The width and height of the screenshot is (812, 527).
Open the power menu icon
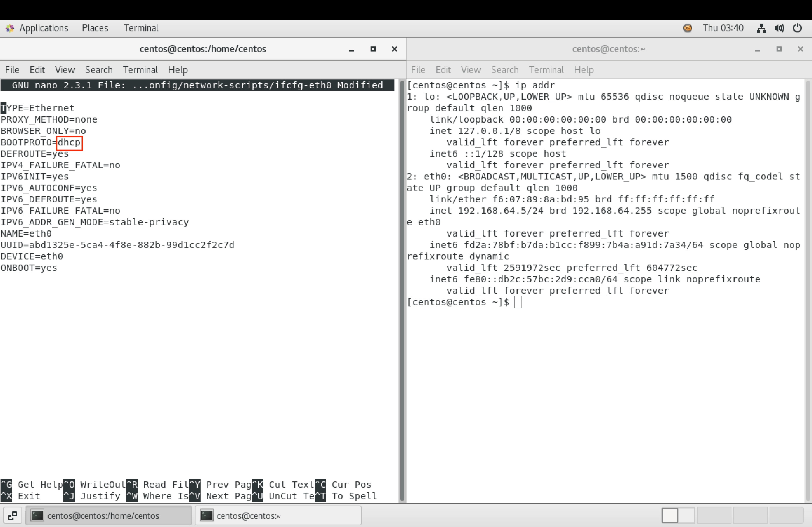[x=797, y=28]
